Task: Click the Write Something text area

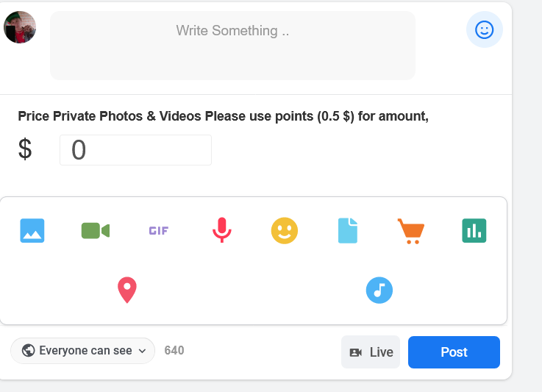Action: point(232,46)
